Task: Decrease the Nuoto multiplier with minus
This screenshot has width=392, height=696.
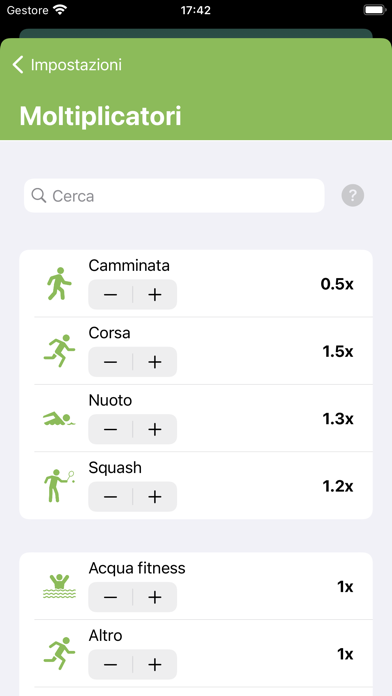Action: tap(110, 429)
